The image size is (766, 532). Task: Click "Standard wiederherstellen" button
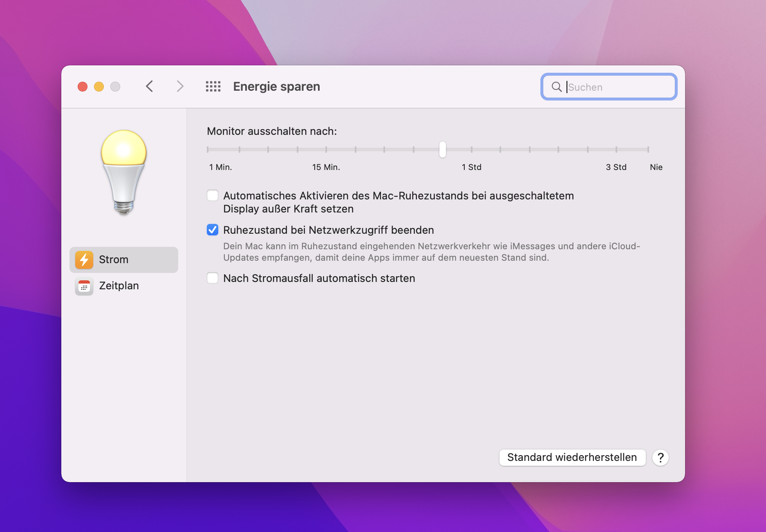coord(572,458)
